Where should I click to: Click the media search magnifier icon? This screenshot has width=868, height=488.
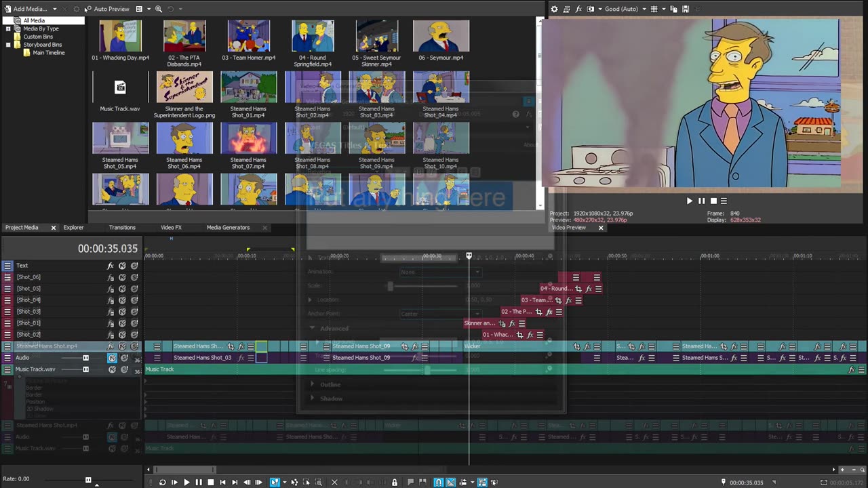(159, 9)
